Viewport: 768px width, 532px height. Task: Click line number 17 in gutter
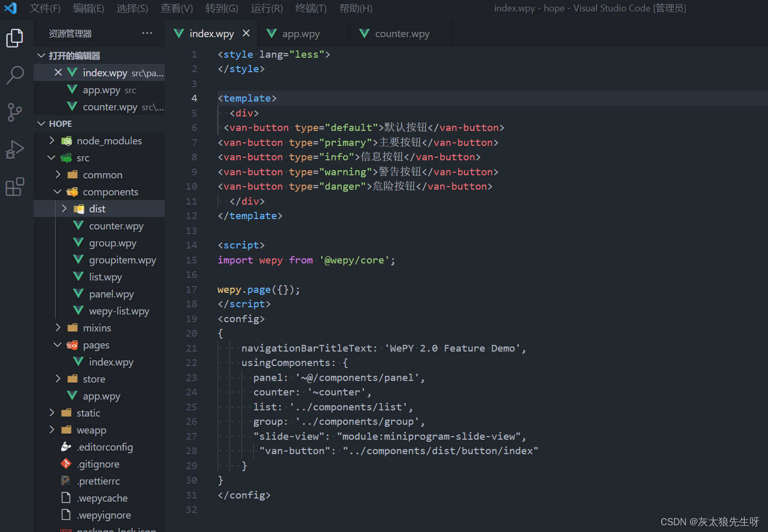[191, 290]
